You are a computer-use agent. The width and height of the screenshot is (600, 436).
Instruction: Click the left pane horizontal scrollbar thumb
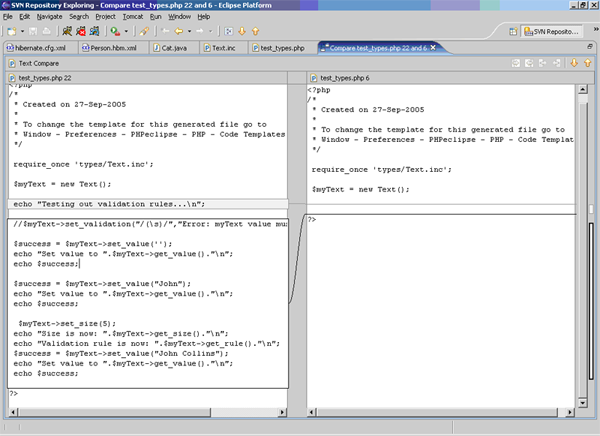tap(114, 412)
